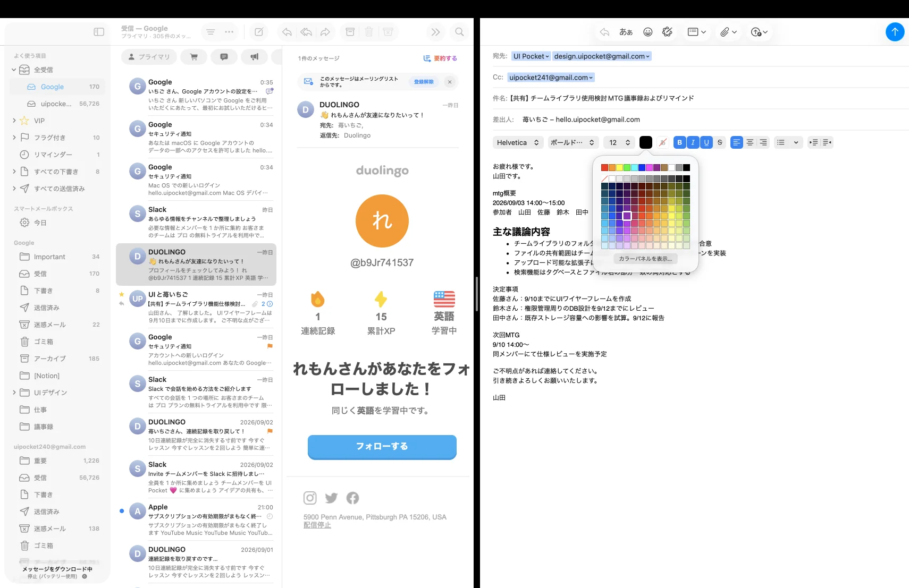Dismiss the mailing list banner with X
This screenshot has width=909, height=588.
click(x=450, y=82)
